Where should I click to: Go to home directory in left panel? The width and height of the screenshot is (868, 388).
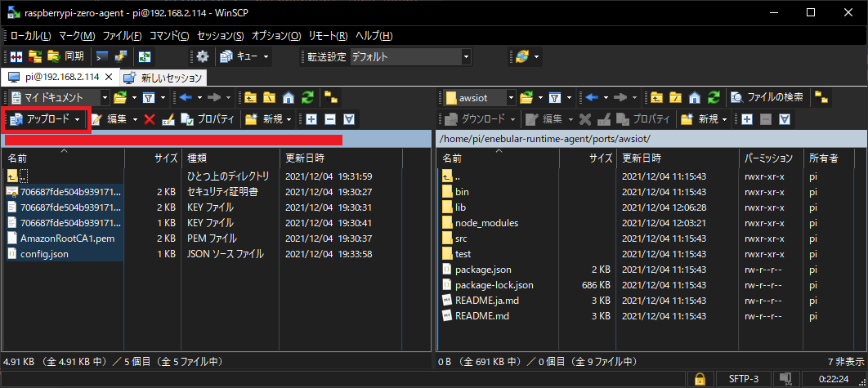pyautogui.click(x=288, y=98)
